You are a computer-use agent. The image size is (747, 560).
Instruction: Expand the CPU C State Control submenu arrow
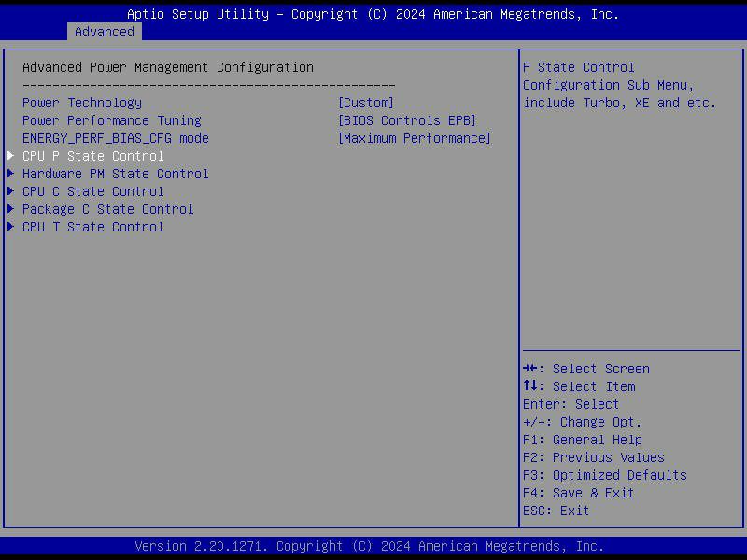(11, 191)
